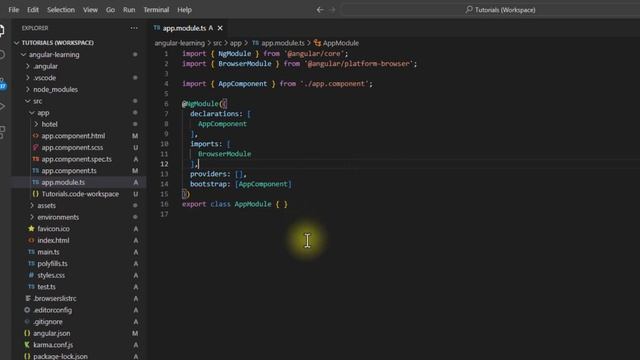Click the .editorconfig gear icon

pyautogui.click(x=27, y=310)
